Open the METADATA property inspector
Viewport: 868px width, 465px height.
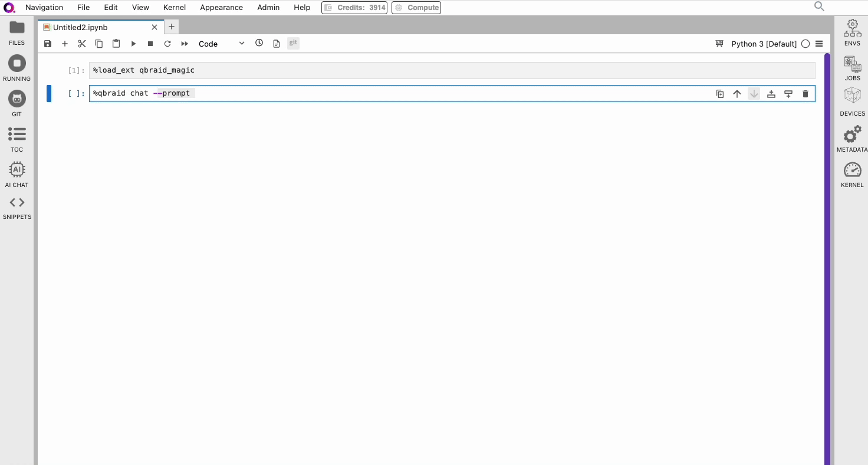click(852, 139)
